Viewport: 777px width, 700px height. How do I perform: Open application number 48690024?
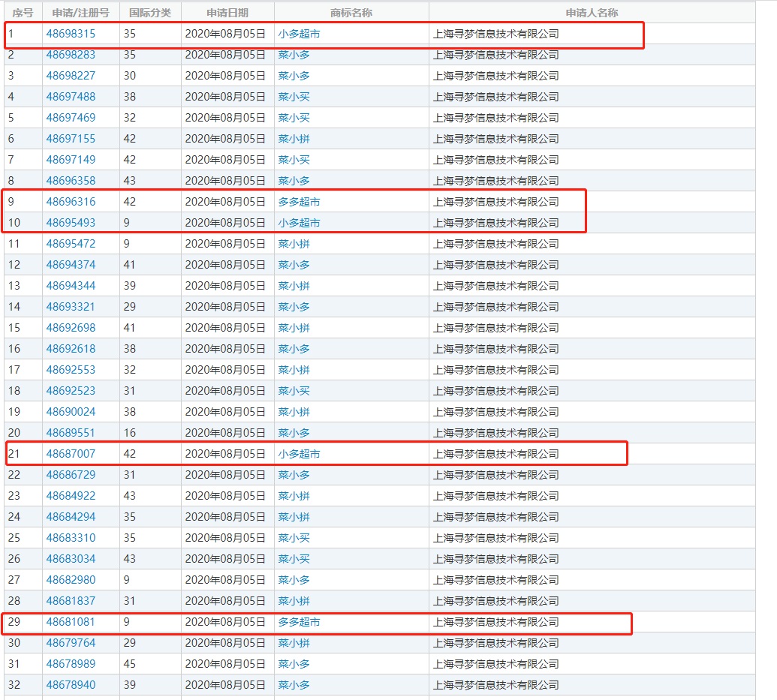(x=71, y=412)
